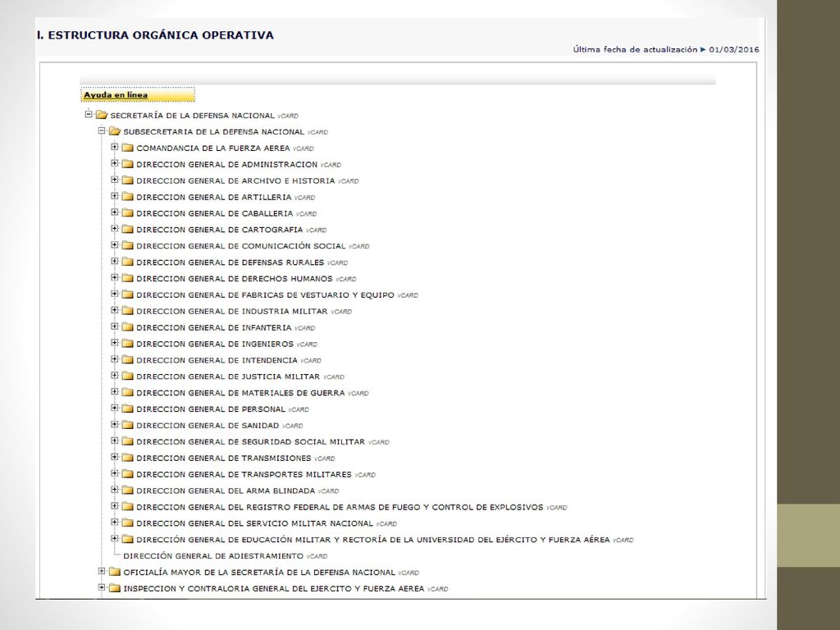Select DIRECCION GENERAL DE TRANSMISIONES text

tap(223, 458)
